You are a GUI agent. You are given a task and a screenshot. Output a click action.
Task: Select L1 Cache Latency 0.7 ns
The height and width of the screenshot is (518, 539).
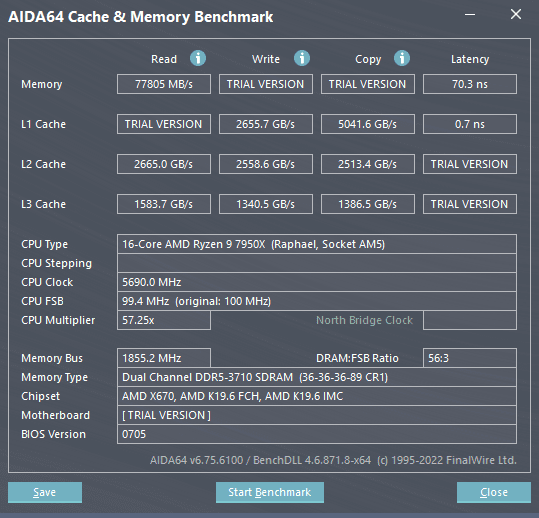click(x=470, y=124)
